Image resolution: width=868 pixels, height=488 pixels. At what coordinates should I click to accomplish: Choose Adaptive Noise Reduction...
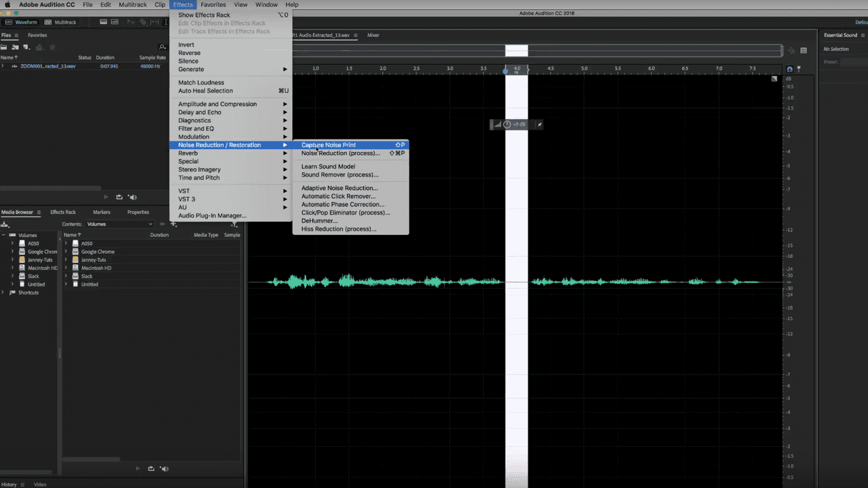(351, 188)
